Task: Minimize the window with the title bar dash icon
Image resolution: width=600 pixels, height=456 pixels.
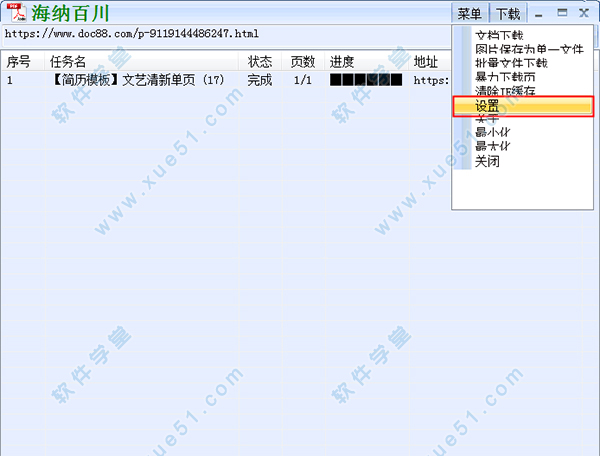Action: (x=538, y=15)
